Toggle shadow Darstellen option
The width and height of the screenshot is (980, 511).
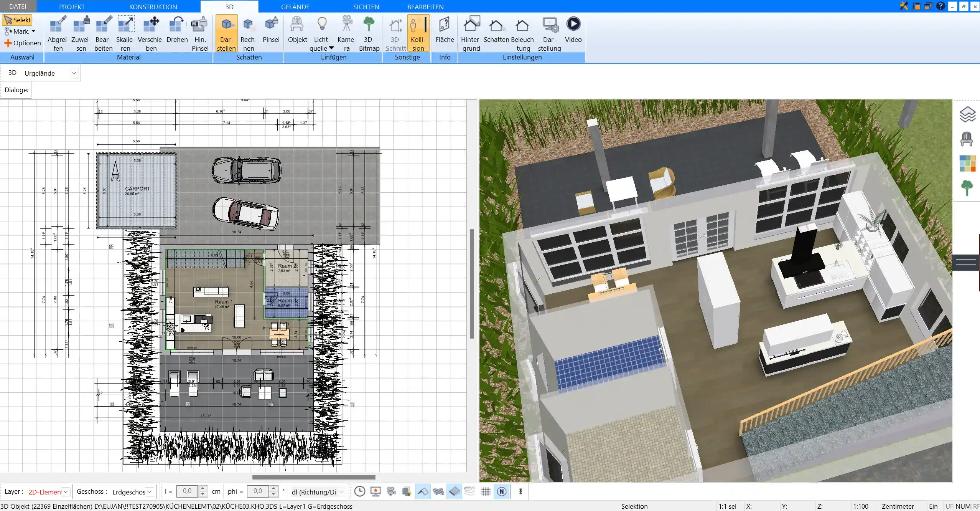(x=226, y=33)
